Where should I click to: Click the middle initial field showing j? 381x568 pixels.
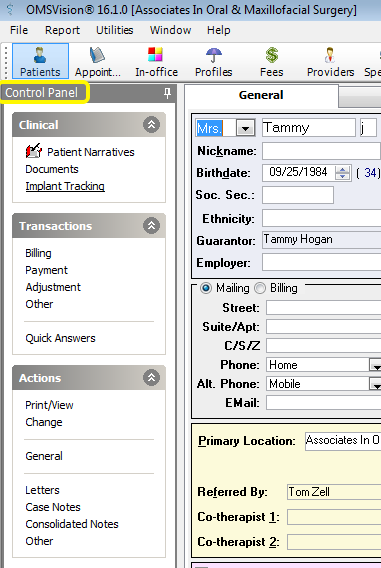click(368, 128)
